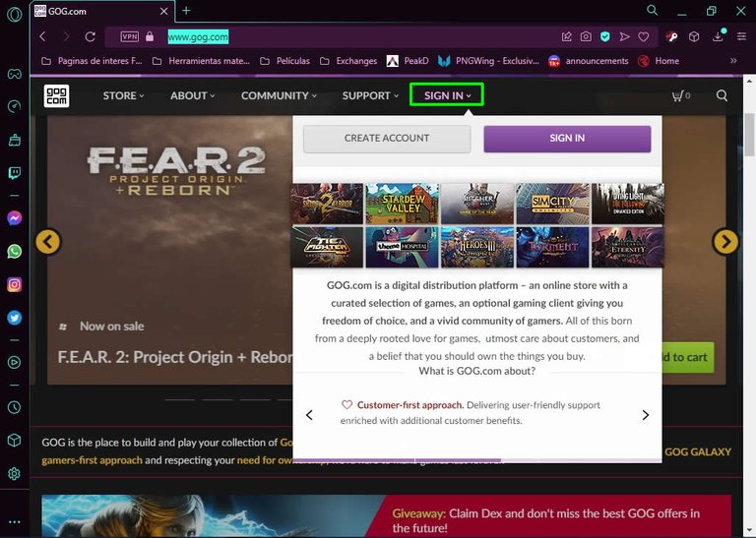Screen dimensions: 756x538
Task: Click the sidebar three-dots more button
Action: point(15,521)
